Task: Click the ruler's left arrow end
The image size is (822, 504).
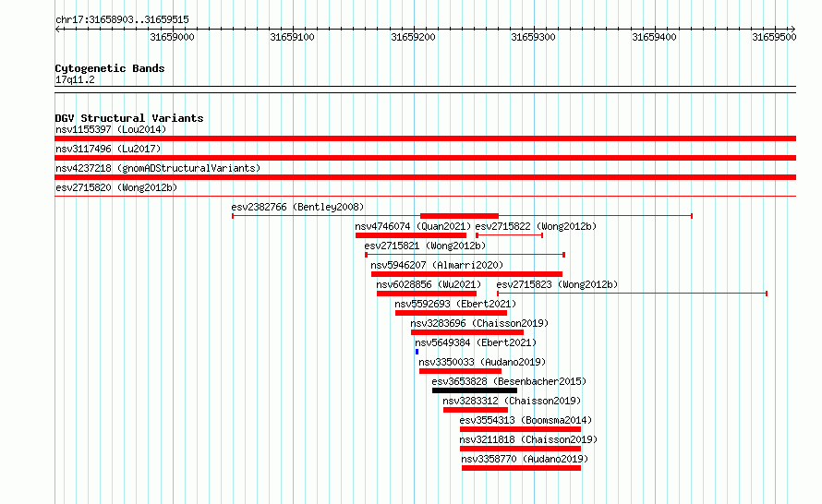Action: [57, 30]
